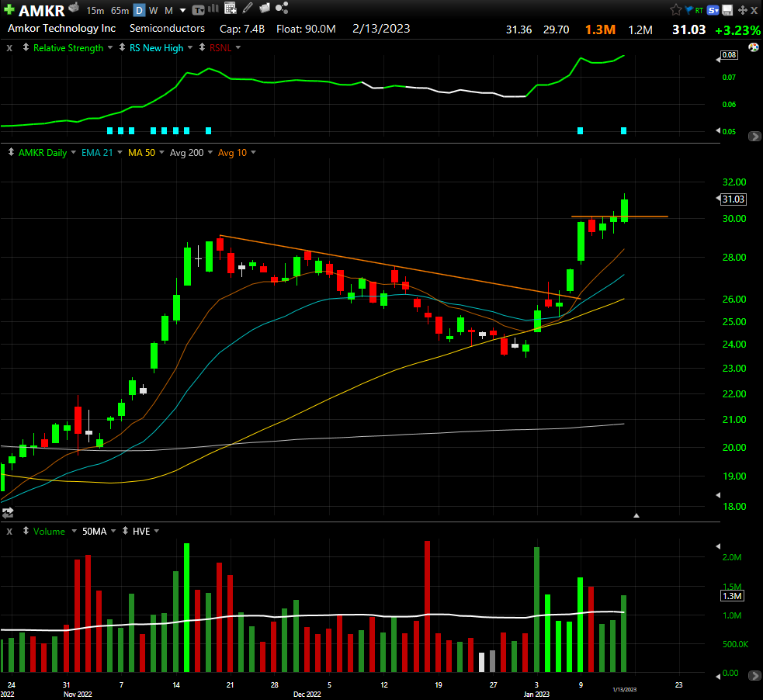Image resolution: width=763 pixels, height=700 pixels.
Task: Select the M monthly timeframe
Action: click(168, 10)
